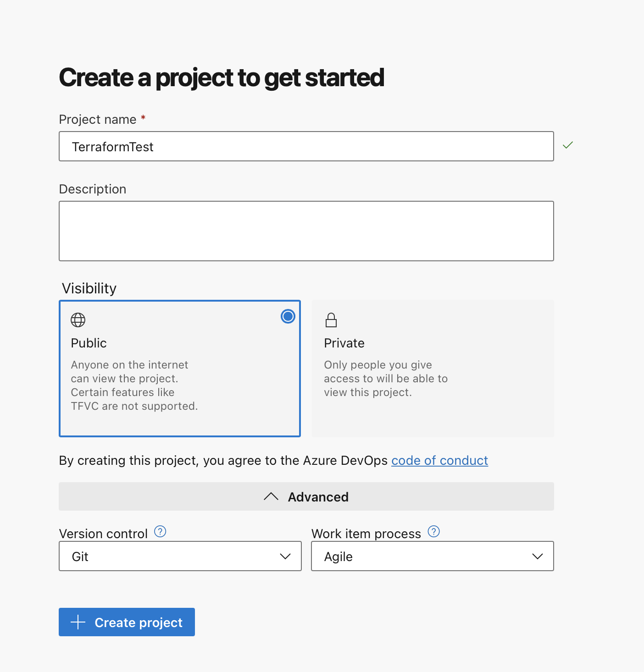Open the Work item process help icon

pos(433,532)
